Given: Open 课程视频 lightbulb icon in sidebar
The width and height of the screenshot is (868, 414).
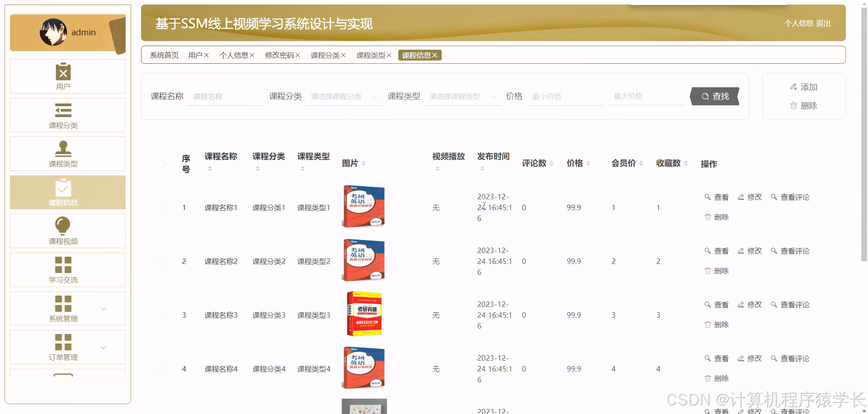Looking at the screenshot, I should coord(62,226).
